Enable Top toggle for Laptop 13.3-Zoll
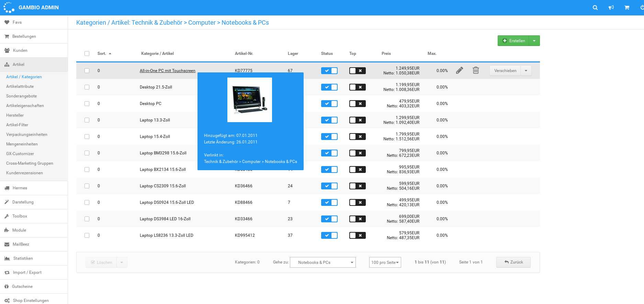This screenshot has height=304, width=644. (x=357, y=120)
